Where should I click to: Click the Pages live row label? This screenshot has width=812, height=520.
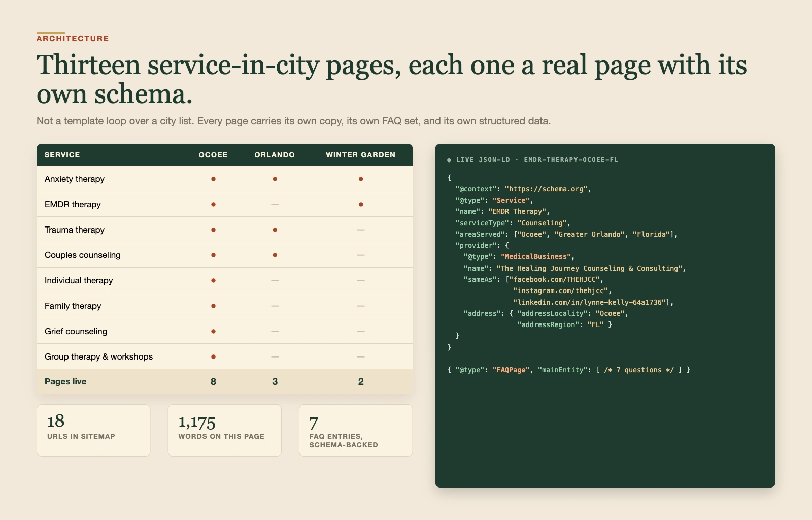click(65, 381)
